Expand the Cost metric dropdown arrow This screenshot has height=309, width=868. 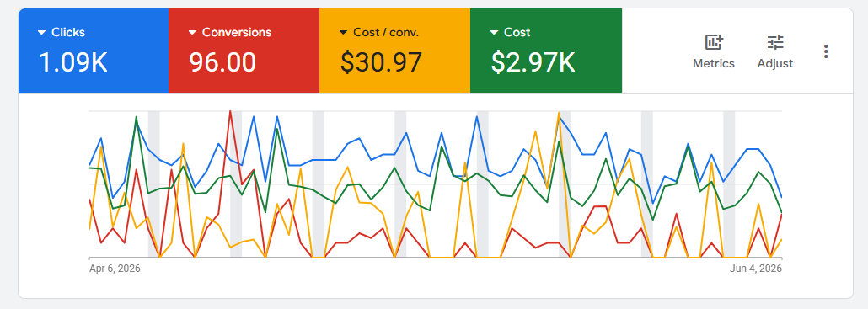495,33
